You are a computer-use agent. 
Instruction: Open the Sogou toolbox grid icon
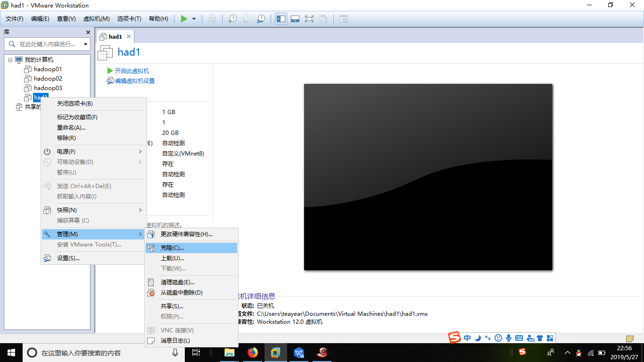550,338
